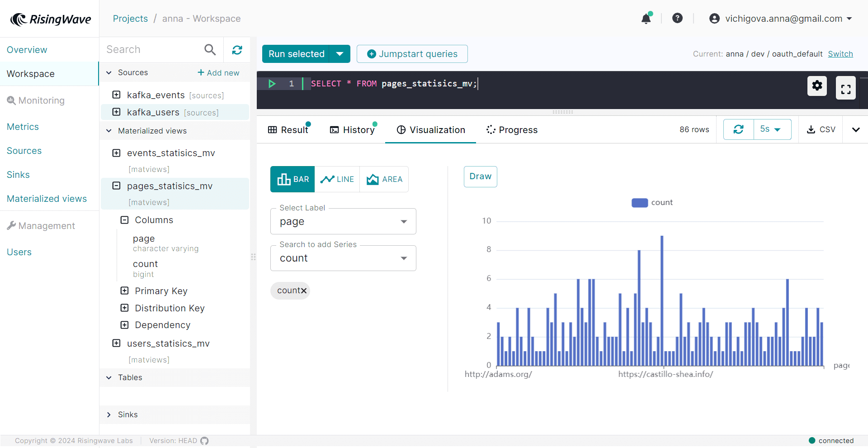Click the sidebar vertical splitter handle

pos(253,257)
